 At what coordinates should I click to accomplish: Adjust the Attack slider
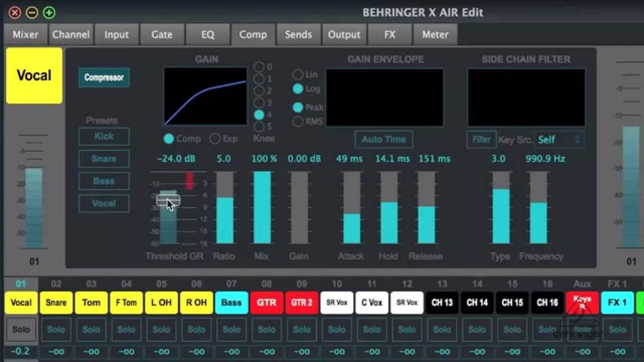(352, 208)
